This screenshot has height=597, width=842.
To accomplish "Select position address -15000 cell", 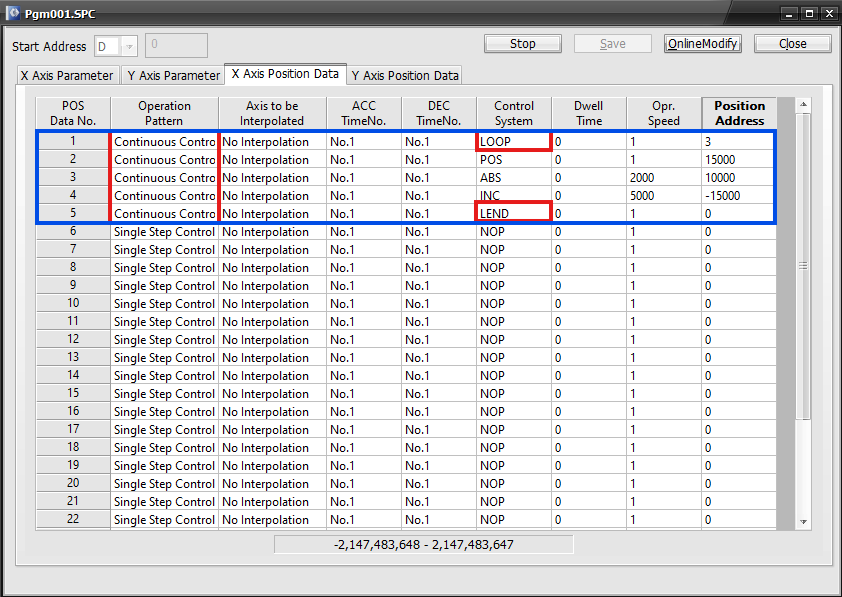I will [x=738, y=196].
